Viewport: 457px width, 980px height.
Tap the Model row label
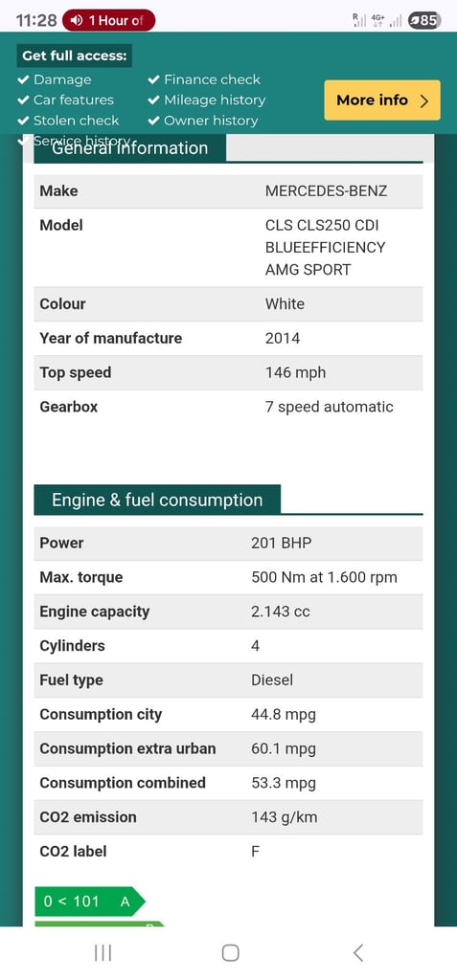click(x=61, y=225)
